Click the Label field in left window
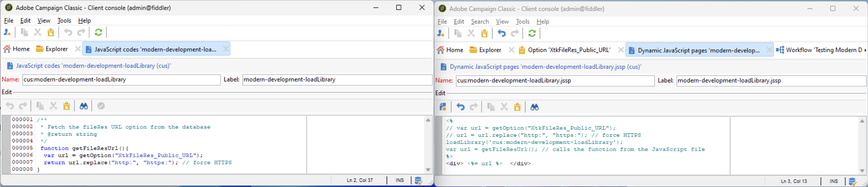 click(x=337, y=80)
